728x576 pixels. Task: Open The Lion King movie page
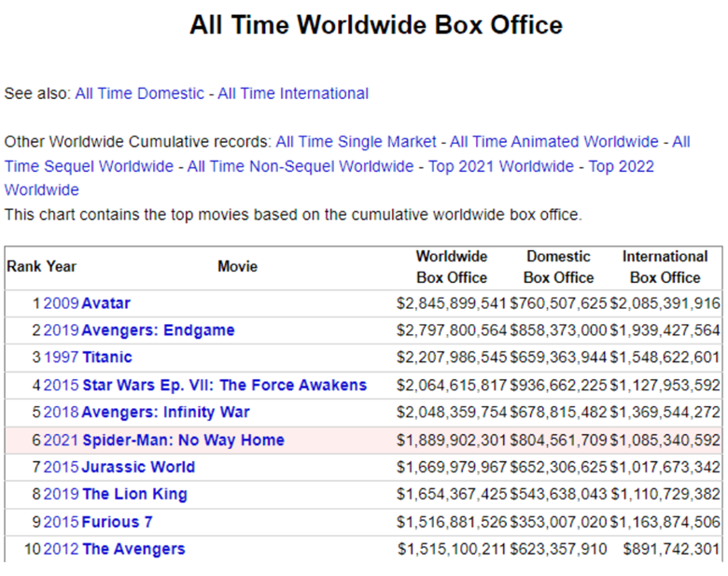coord(134,494)
